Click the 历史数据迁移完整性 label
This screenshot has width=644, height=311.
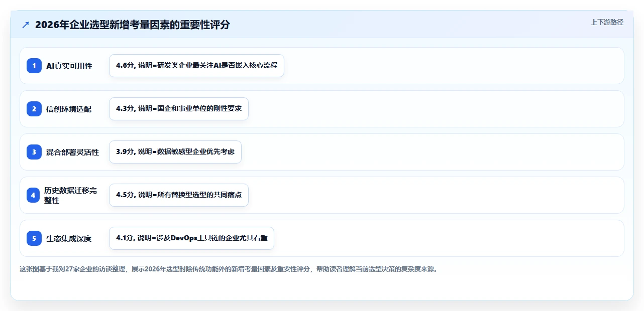71,195
